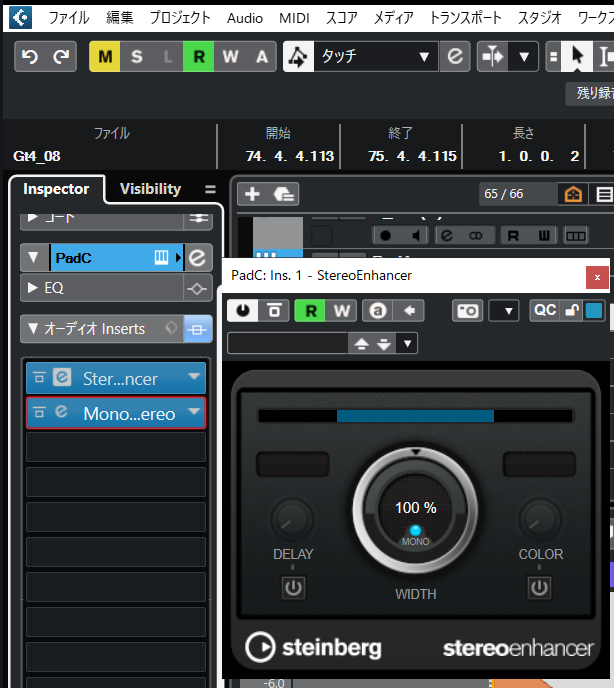Select the Object Selection arrow tool
Screen dimensions: 614x688
(x=578, y=57)
